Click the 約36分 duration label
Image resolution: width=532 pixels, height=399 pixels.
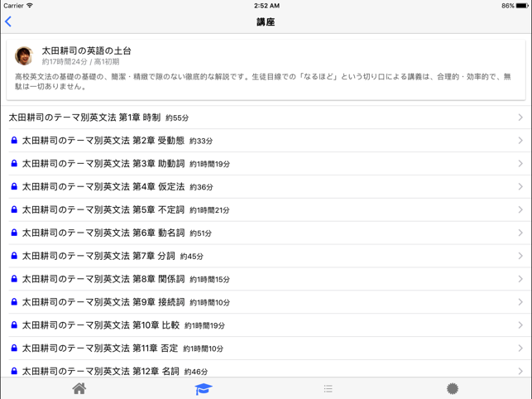click(x=201, y=187)
